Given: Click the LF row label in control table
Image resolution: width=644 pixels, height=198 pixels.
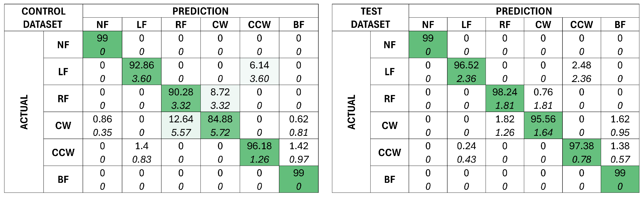Looking at the screenshot, I should [63, 72].
